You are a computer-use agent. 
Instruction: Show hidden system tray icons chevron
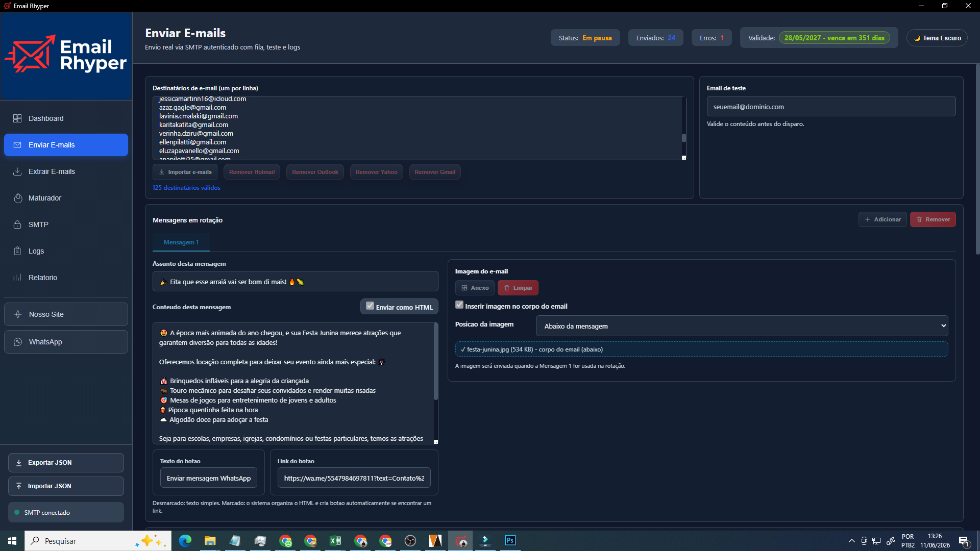(851, 541)
